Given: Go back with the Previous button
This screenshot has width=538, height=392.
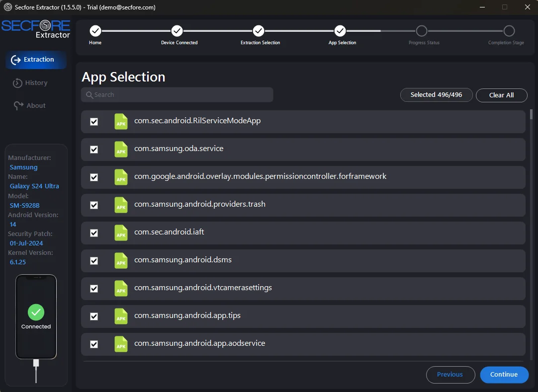Looking at the screenshot, I should 450,375.
